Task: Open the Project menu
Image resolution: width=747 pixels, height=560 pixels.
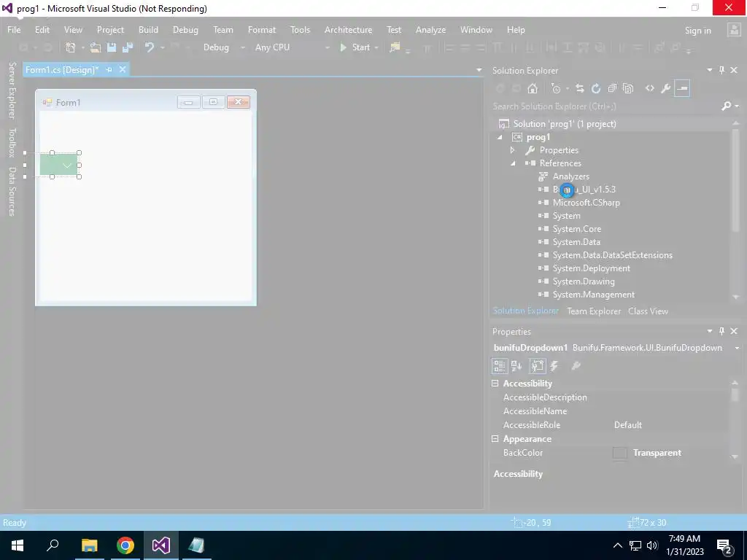Action: point(110,29)
